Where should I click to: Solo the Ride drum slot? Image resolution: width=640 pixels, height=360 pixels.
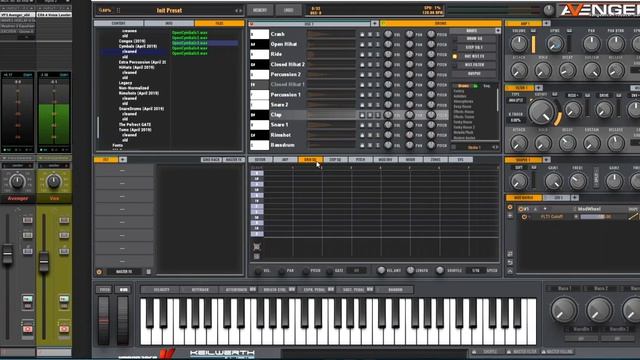[x=378, y=54]
